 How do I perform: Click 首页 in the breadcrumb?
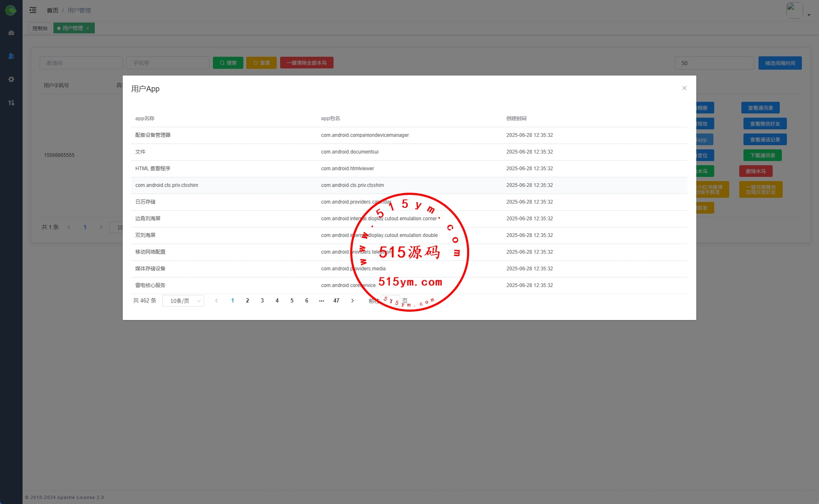[53, 10]
